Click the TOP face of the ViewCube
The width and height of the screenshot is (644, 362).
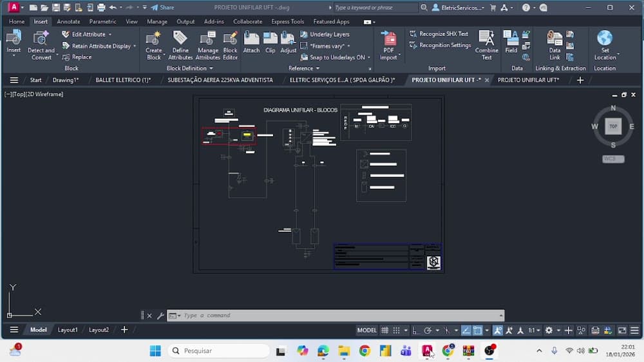(613, 126)
